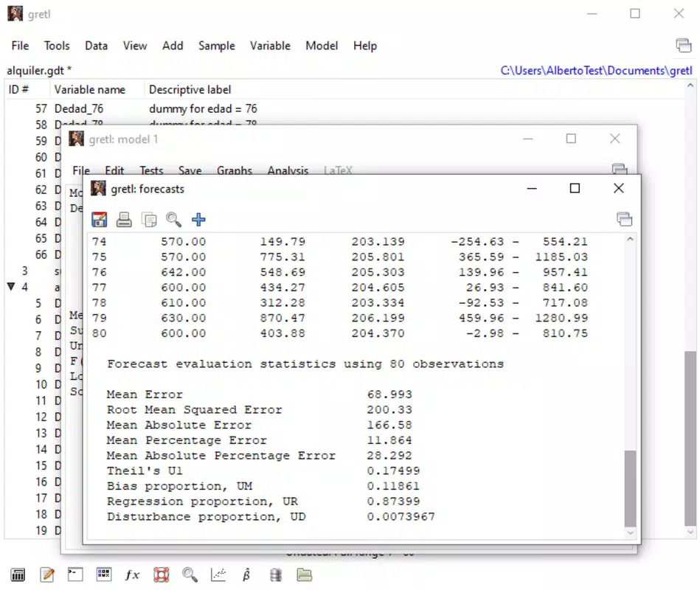700x590 pixels.
Task: Select variable row 57 Dedad_76
Action: 344,109
